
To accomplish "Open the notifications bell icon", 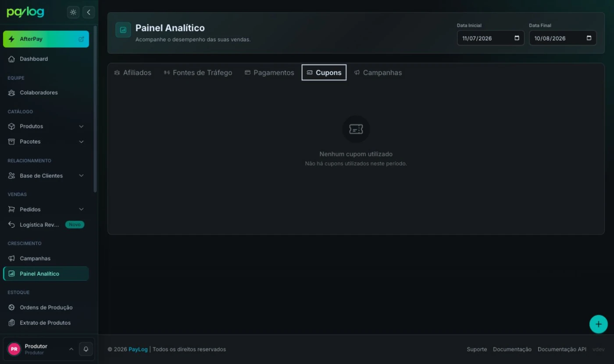I will coord(86,349).
